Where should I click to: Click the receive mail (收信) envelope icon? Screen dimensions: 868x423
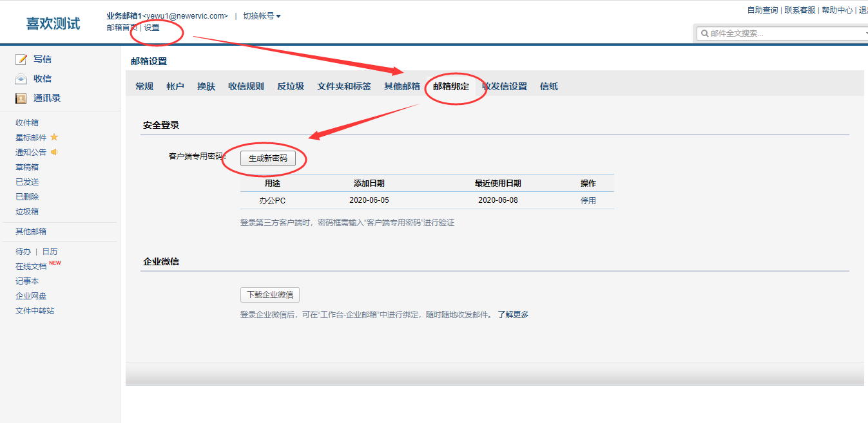pos(21,79)
